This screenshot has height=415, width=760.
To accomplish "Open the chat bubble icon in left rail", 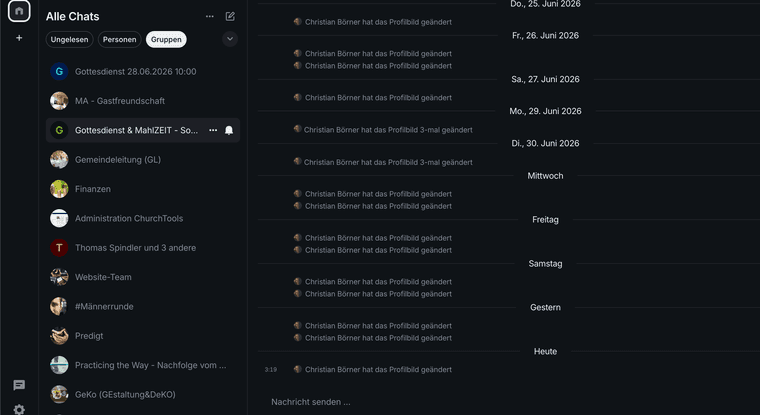I will click(19, 385).
